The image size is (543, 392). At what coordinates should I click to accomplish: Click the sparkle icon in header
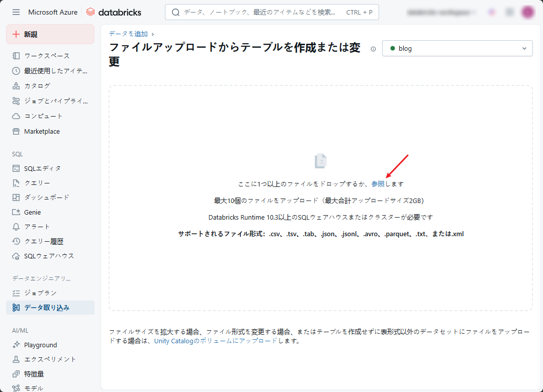point(492,13)
